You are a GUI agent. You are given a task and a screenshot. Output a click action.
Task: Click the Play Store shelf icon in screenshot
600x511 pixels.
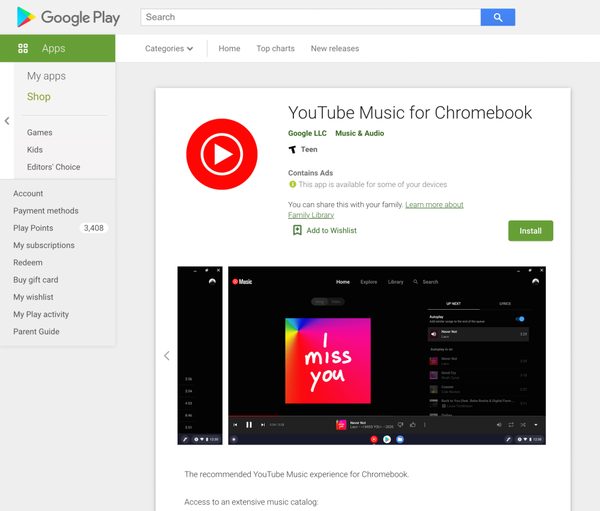[x=387, y=439]
